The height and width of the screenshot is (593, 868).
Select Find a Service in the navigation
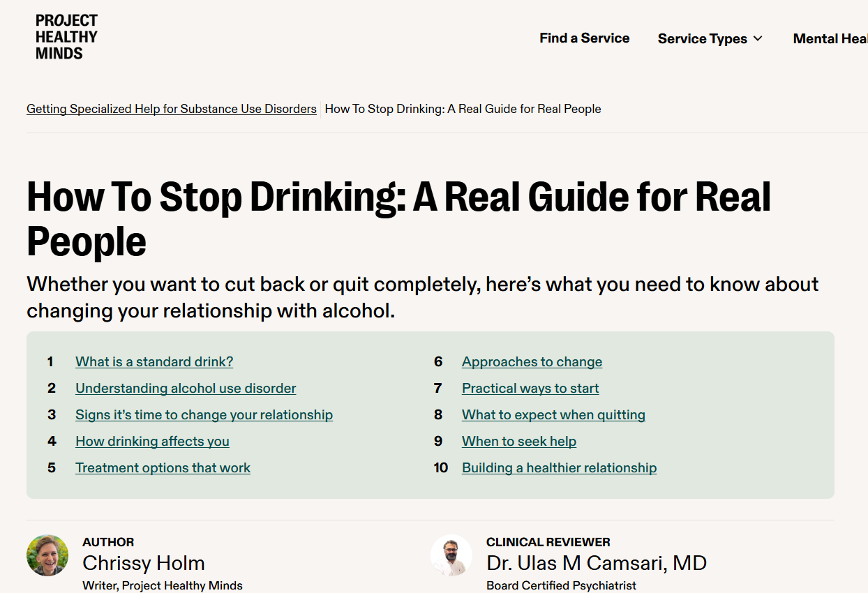click(584, 38)
